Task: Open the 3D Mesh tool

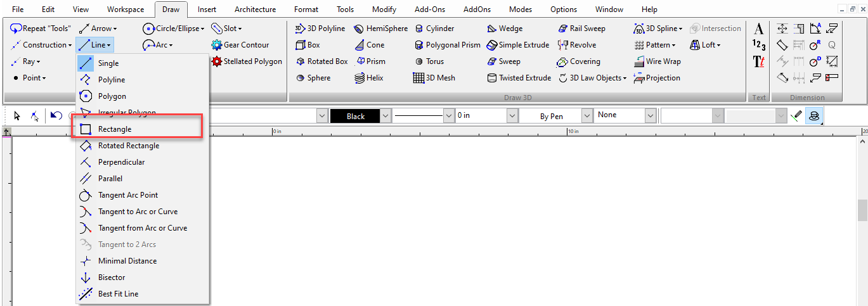Action: coord(434,78)
